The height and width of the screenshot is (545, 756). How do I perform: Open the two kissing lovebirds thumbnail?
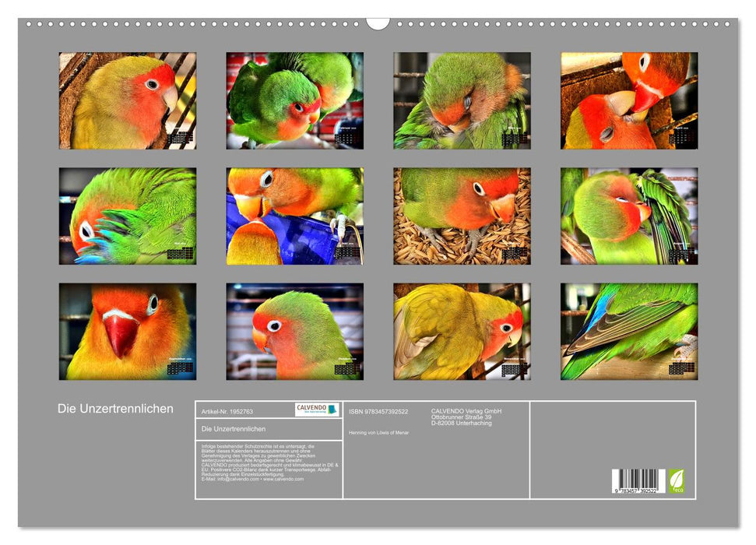tap(629, 100)
